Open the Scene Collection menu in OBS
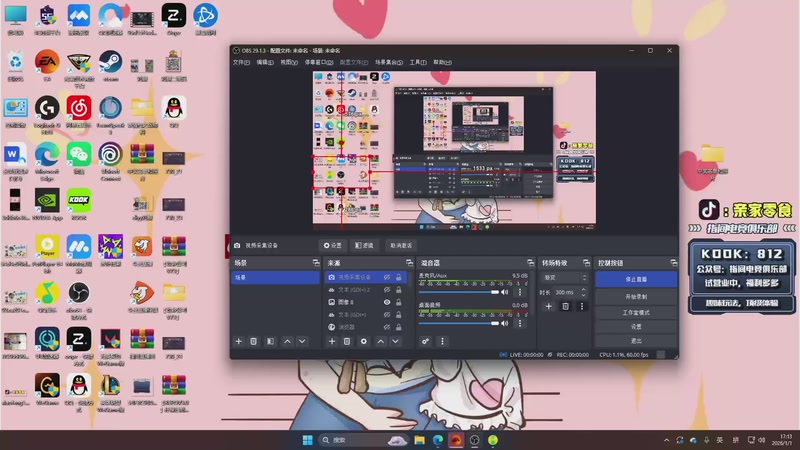Viewport: 800px width, 450px height. (x=389, y=62)
